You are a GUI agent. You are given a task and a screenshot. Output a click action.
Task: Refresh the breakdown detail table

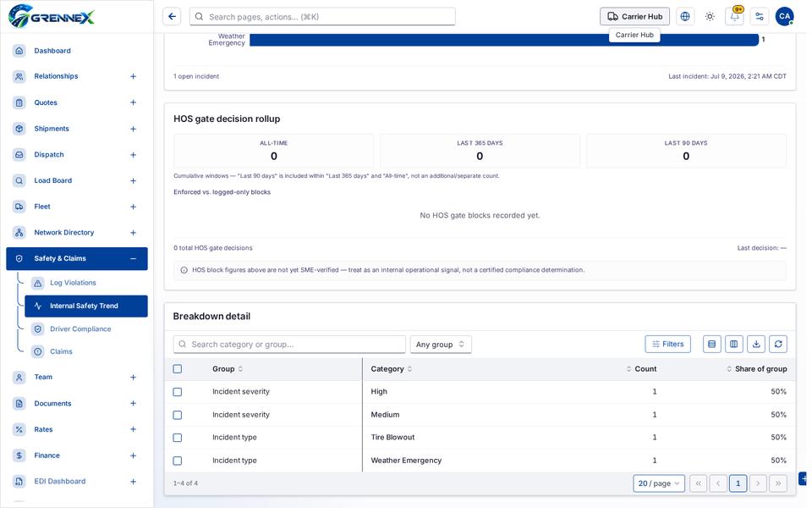click(x=778, y=345)
